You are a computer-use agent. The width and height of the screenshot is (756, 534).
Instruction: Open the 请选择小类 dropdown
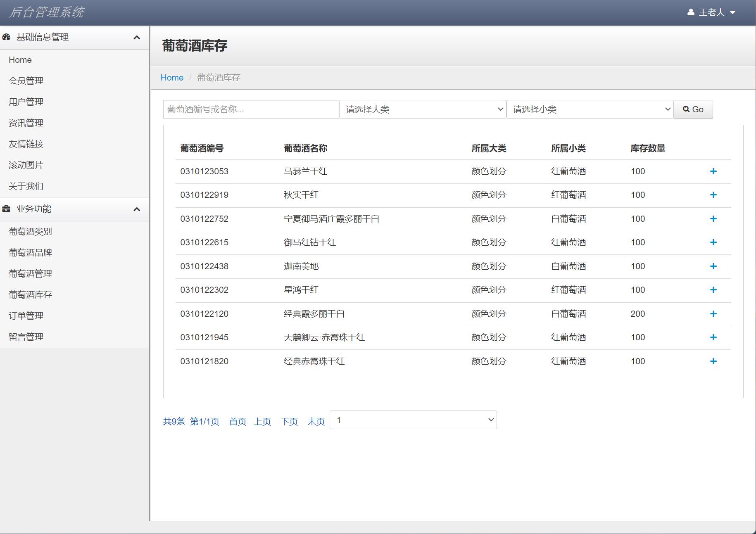pos(590,109)
